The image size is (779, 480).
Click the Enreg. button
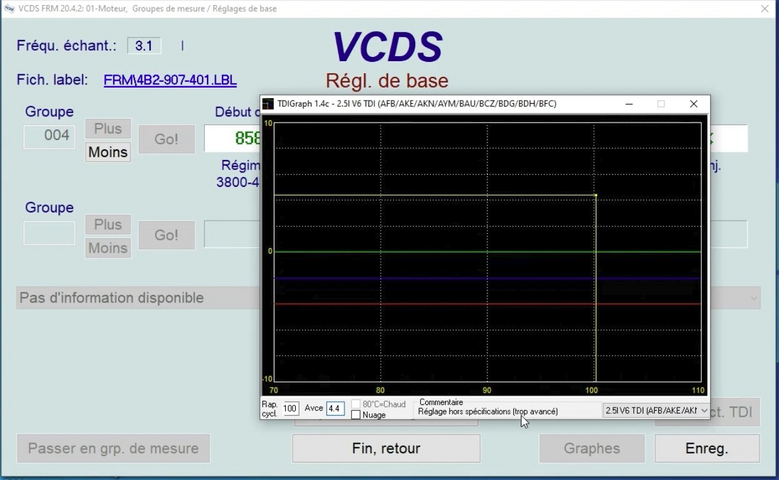[707, 448]
